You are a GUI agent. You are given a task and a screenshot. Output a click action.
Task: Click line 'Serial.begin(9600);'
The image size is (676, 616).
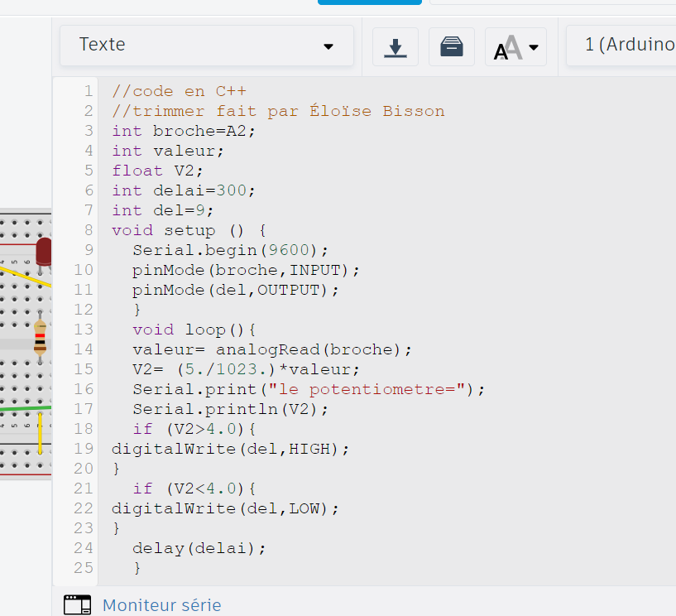tap(230, 250)
